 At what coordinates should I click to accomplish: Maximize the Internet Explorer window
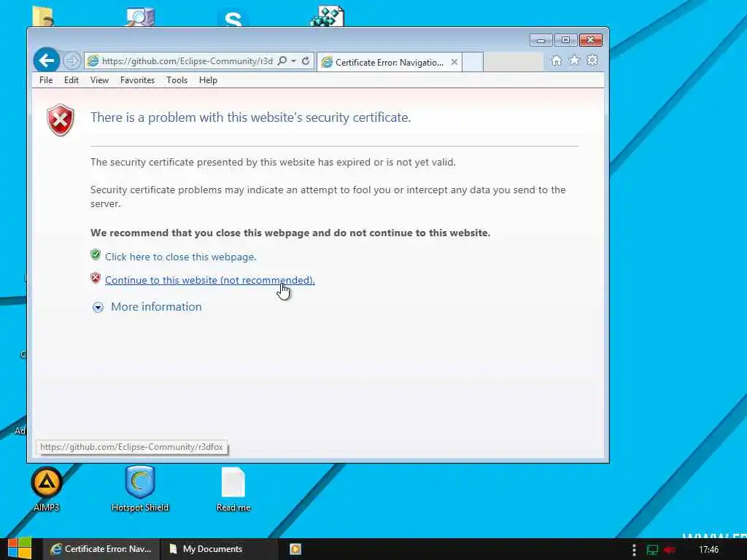(565, 41)
